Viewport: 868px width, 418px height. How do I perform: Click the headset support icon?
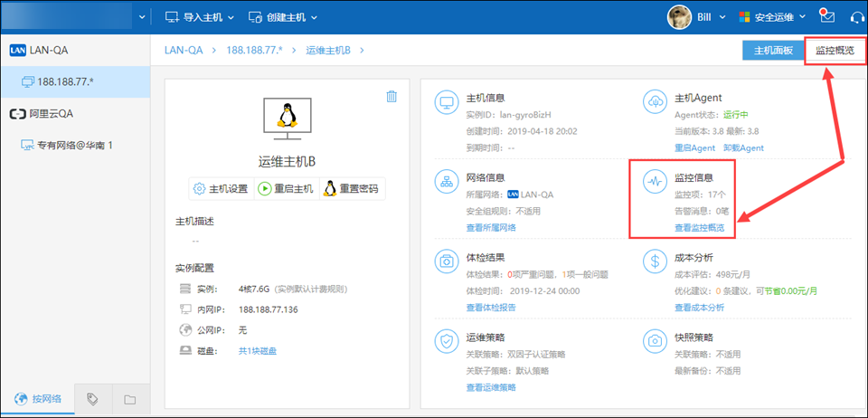(857, 17)
